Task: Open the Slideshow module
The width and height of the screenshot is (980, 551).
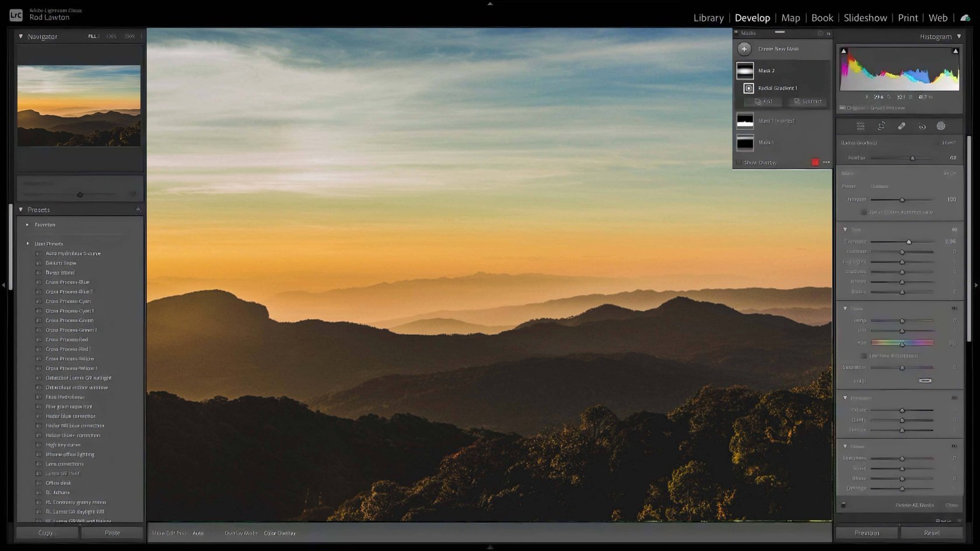Action: (x=865, y=18)
